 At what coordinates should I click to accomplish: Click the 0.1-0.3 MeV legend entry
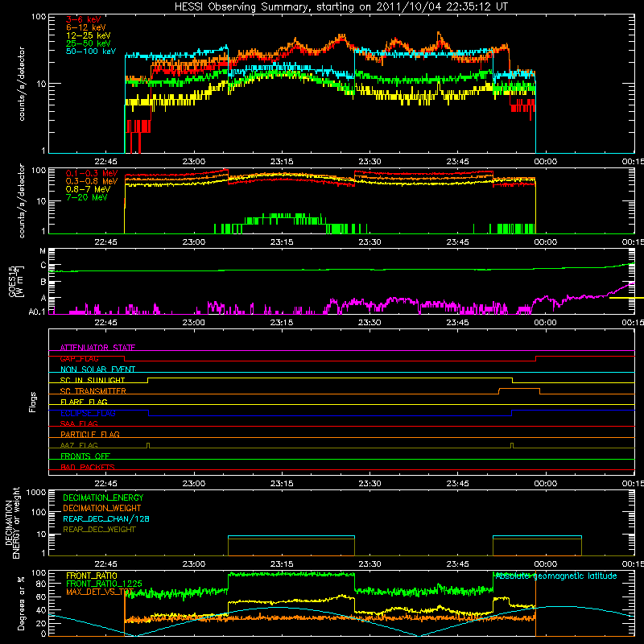click(x=92, y=173)
